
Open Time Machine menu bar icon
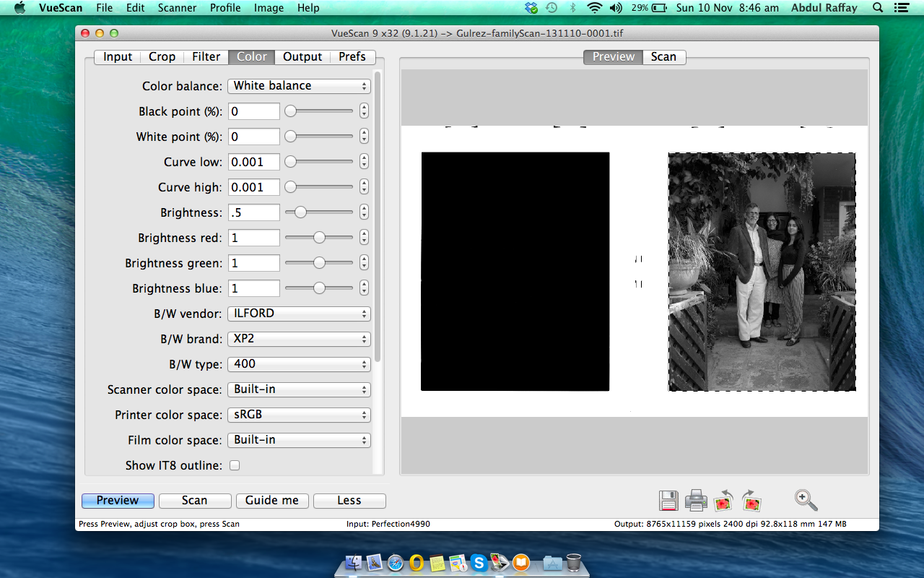coord(552,8)
